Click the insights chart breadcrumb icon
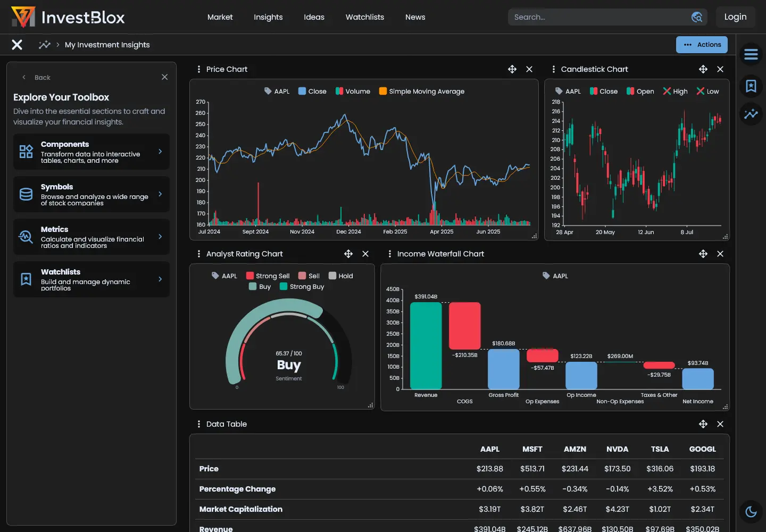The image size is (766, 532). click(x=45, y=45)
